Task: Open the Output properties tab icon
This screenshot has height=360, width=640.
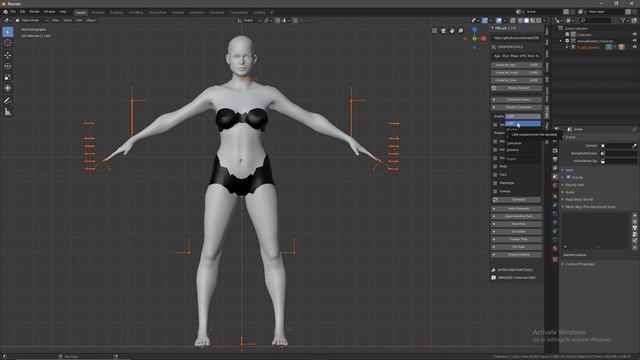Action: pyautogui.click(x=555, y=159)
